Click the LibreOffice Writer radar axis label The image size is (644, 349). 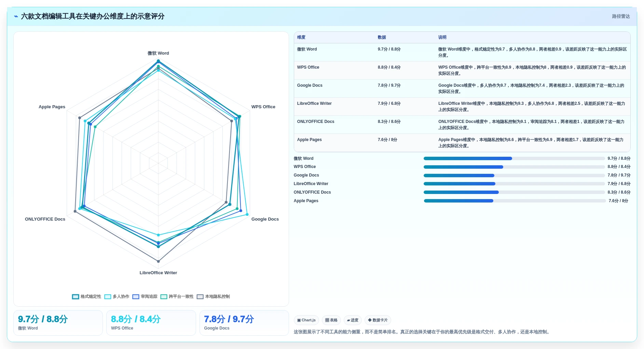pos(158,273)
